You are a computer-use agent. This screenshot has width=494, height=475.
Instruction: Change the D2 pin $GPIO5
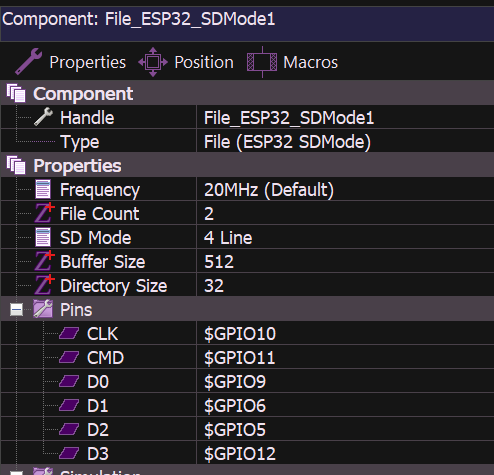[345, 429]
